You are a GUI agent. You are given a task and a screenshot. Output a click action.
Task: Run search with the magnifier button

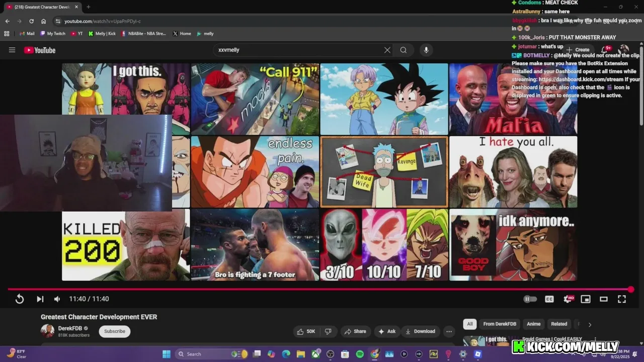[404, 50]
